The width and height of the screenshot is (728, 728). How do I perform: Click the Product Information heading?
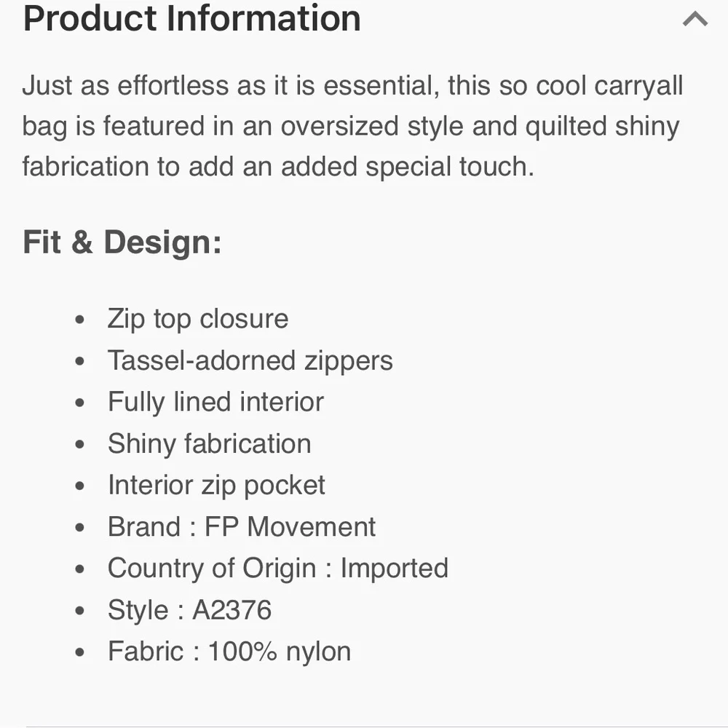pos(192,17)
